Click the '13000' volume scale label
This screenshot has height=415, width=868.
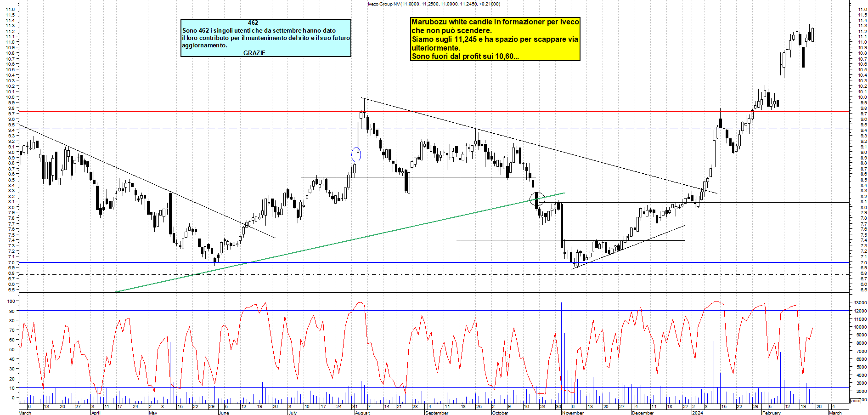pyautogui.click(x=860, y=303)
